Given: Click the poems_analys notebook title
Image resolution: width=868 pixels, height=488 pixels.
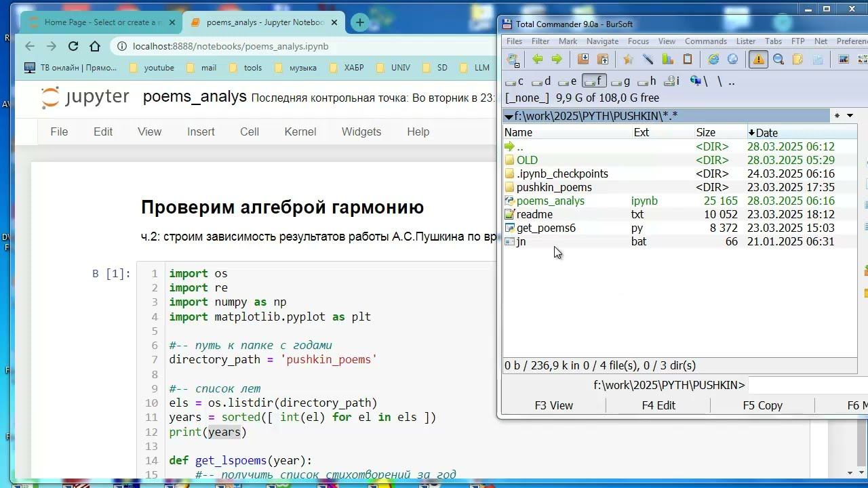Looking at the screenshot, I should [x=195, y=97].
